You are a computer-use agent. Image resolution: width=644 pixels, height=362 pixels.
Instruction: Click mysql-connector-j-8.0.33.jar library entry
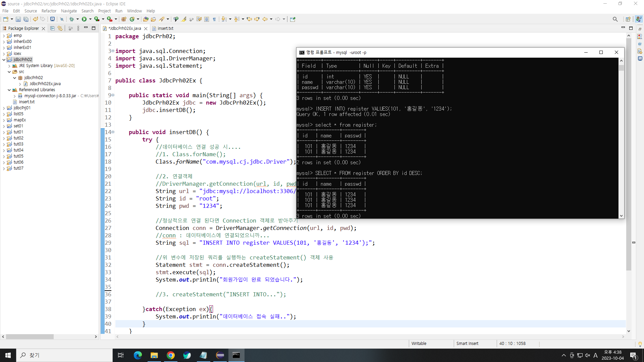tap(50, 96)
